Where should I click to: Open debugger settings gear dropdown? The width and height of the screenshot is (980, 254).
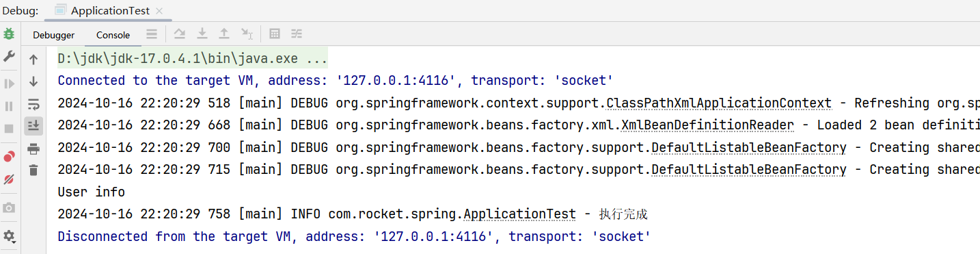pyautogui.click(x=10, y=236)
